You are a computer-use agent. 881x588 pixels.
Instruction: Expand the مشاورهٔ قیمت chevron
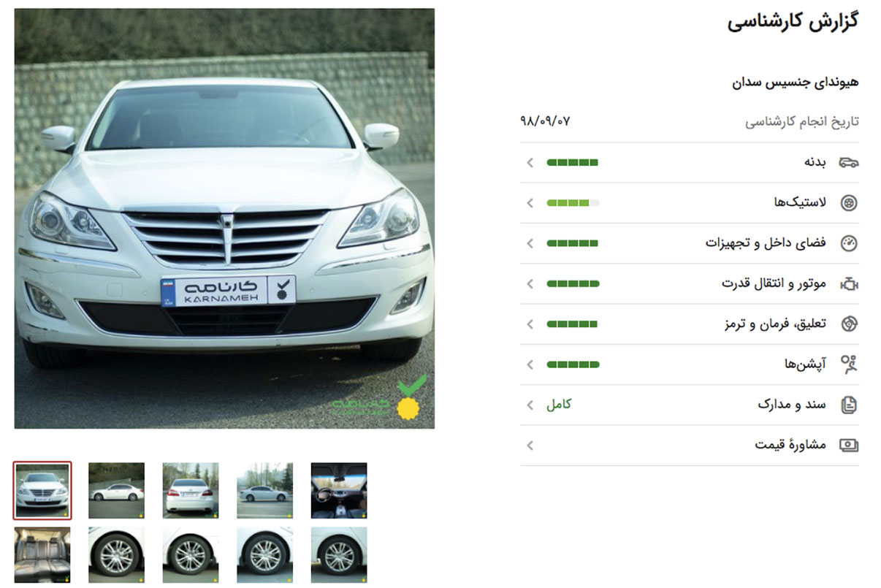tap(530, 445)
